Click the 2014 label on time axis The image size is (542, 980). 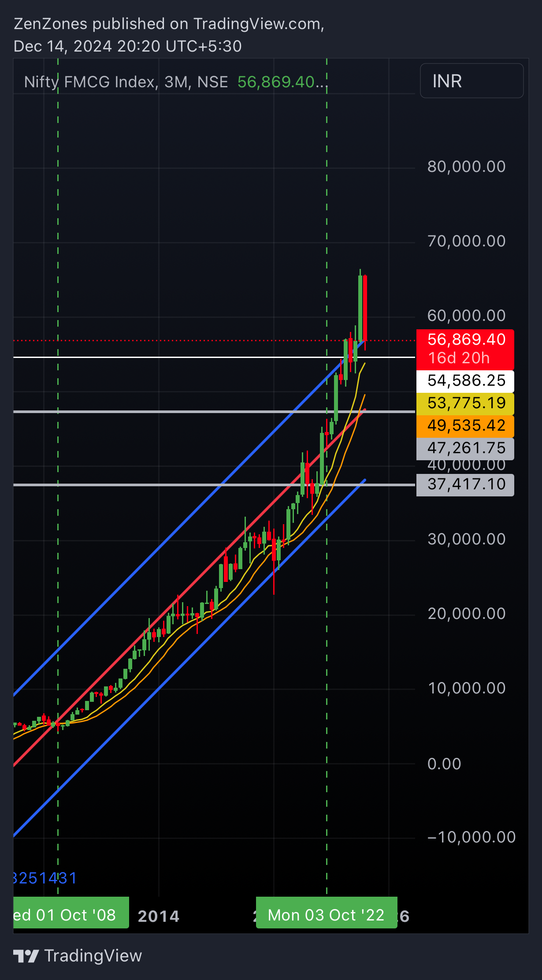click(x=159, y=917)
